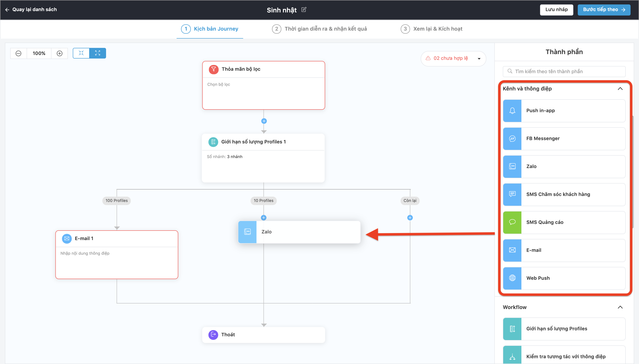Image resolution: width=639 pixels, height=364 pixels.
Task: Click the edit pencil icon beside Sinh nhật
Action: [304, 10]
